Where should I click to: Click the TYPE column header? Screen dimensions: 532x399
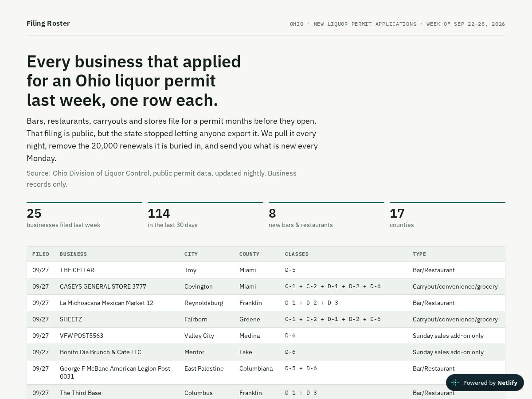[419, 254]
